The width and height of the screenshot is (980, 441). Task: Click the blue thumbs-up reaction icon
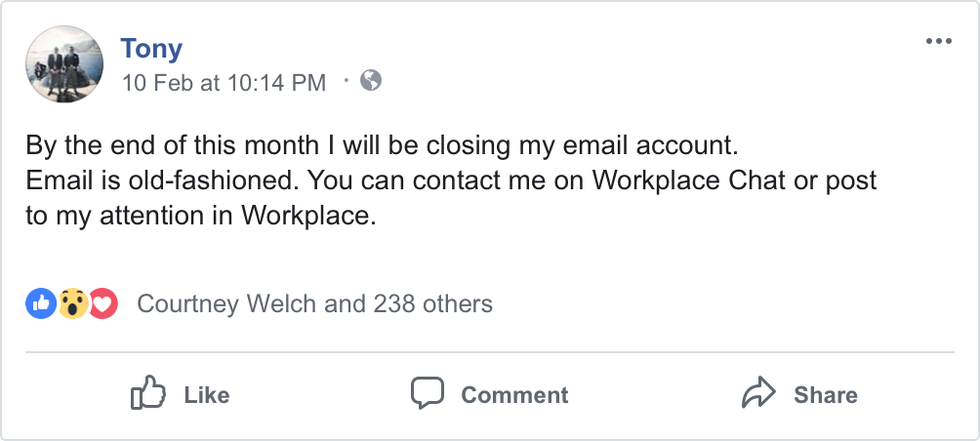click(x=41, y=303)
